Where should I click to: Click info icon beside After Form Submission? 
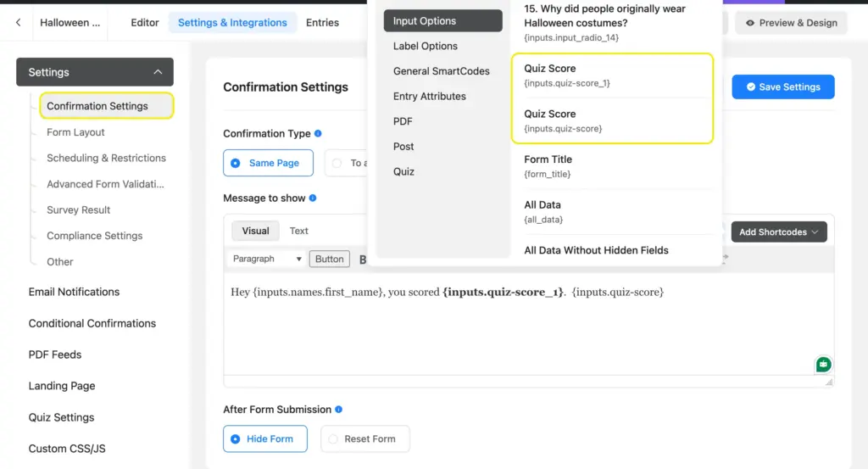click(x=339, y=410)
